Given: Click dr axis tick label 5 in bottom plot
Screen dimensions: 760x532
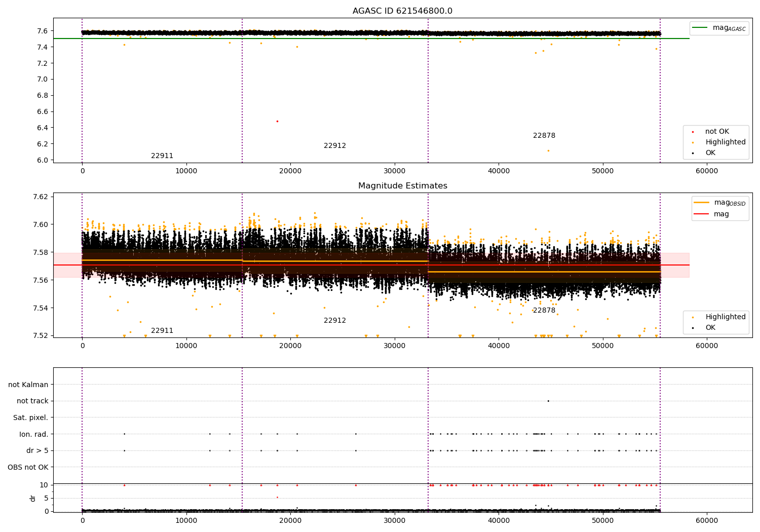Looking at the screenshot, I should [x=46, y=498].
